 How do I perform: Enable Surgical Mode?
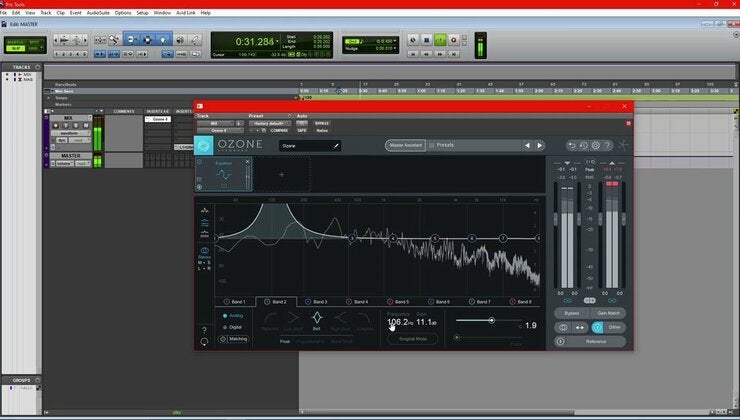[413, 339]
